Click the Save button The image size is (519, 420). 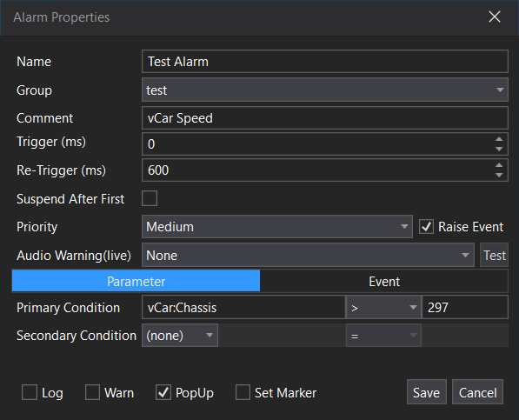(x=427, y=392)
